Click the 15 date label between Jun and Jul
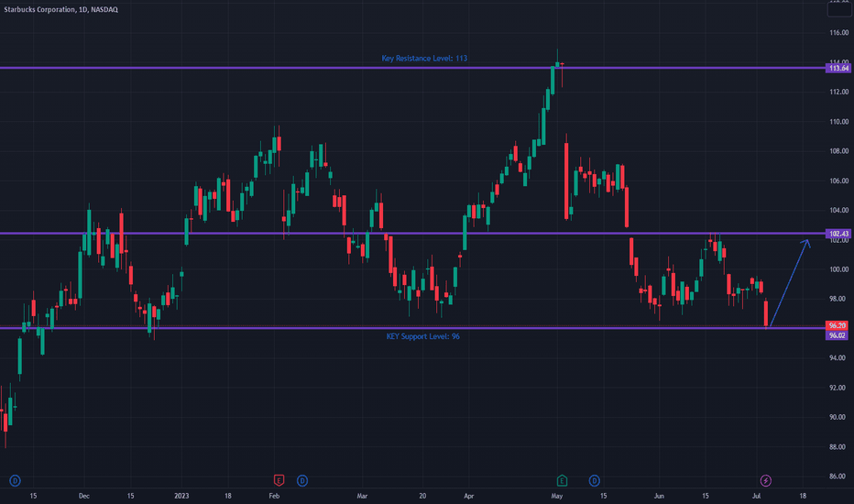The width and height of the screenshot is (854, 504). (706, 496)
